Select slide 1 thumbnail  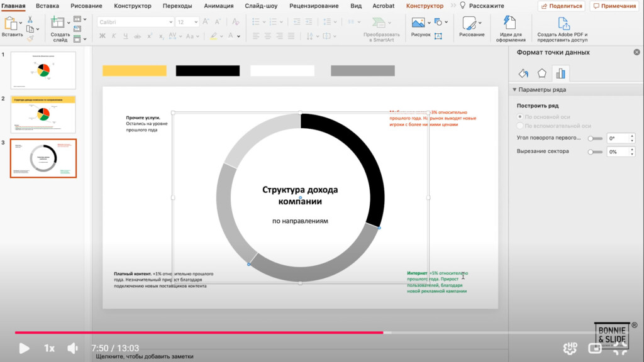click(43, 70)
